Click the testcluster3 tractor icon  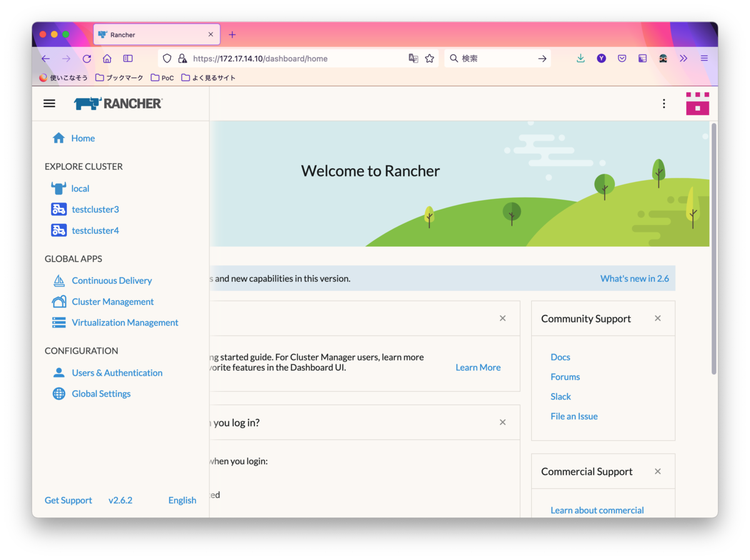59,209
